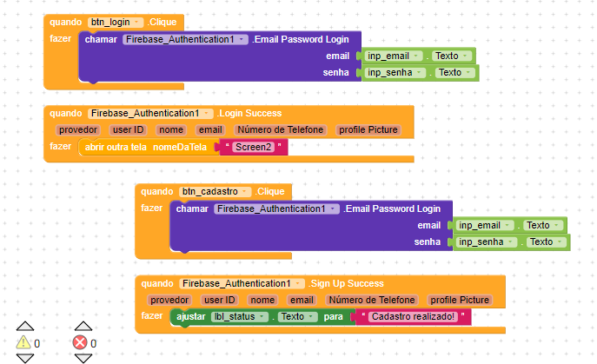The height and width of the screenshot is (364, 597).
Task: Click Número de Telefone parameter in Sign Up Success
Action: tap(372, 300)
